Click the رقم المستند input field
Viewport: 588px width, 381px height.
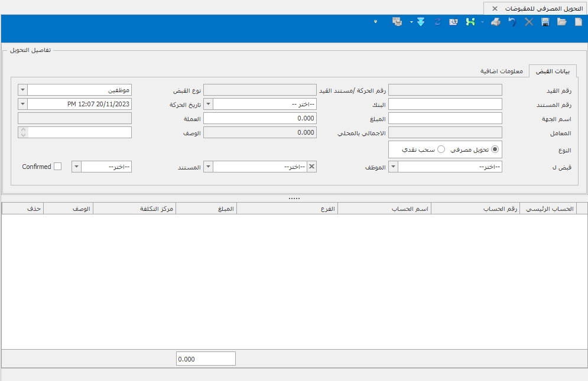click(444, 104)
